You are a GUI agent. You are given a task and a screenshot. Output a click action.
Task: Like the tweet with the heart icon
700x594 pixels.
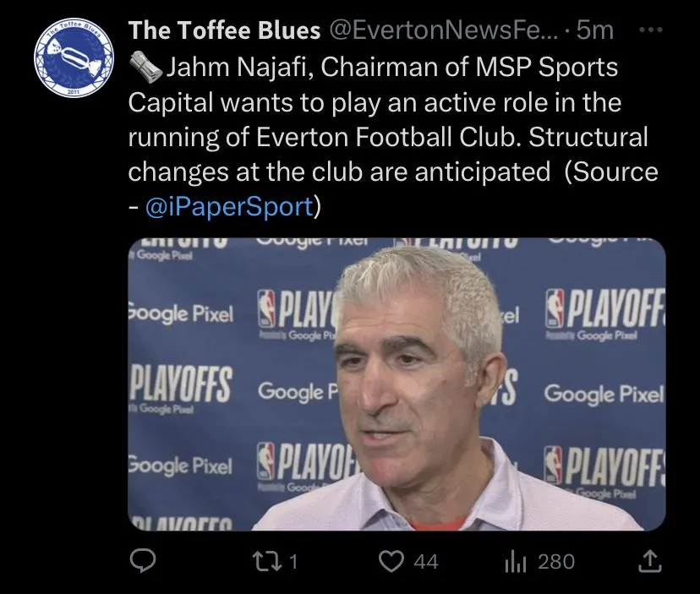pos(390,561)
